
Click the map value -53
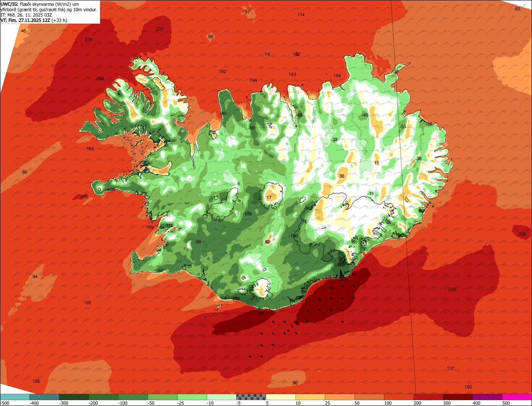[402, 127]
